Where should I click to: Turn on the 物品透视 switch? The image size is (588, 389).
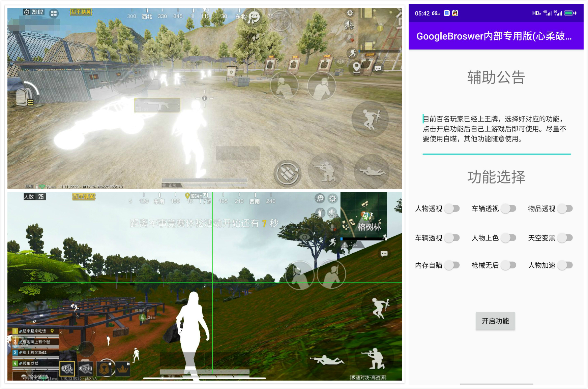pyautogui.click(x=565, y=209)
